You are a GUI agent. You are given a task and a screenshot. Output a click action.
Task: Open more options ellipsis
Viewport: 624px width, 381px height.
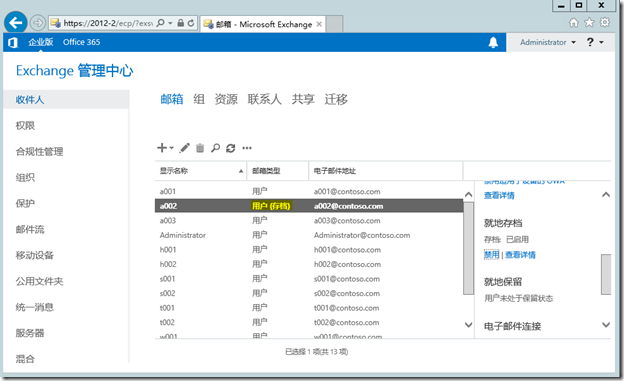(247, 148)
